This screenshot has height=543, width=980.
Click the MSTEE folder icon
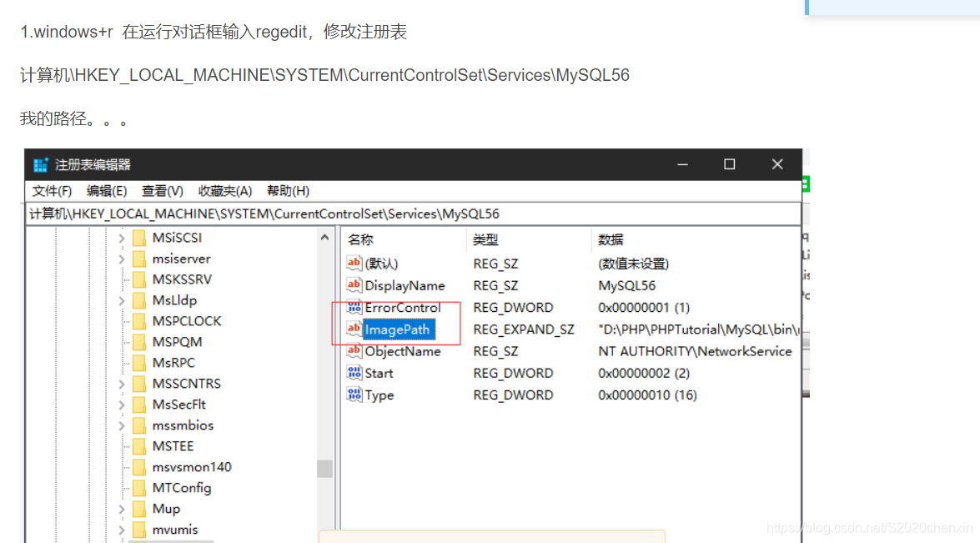139,446
